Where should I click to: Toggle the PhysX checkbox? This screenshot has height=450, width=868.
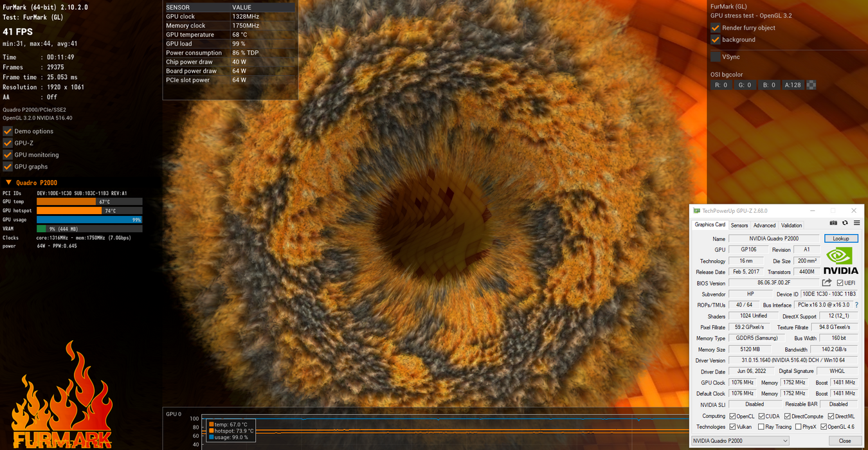pos(799,427)
